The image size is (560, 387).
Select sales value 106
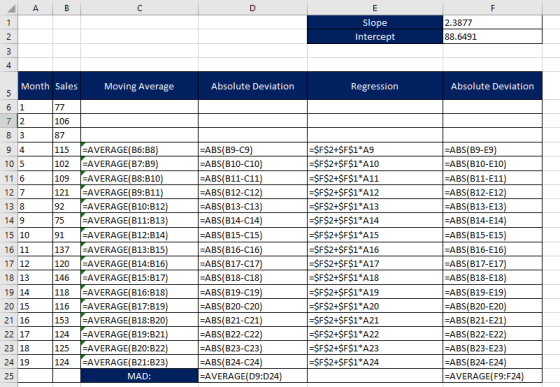67,121
